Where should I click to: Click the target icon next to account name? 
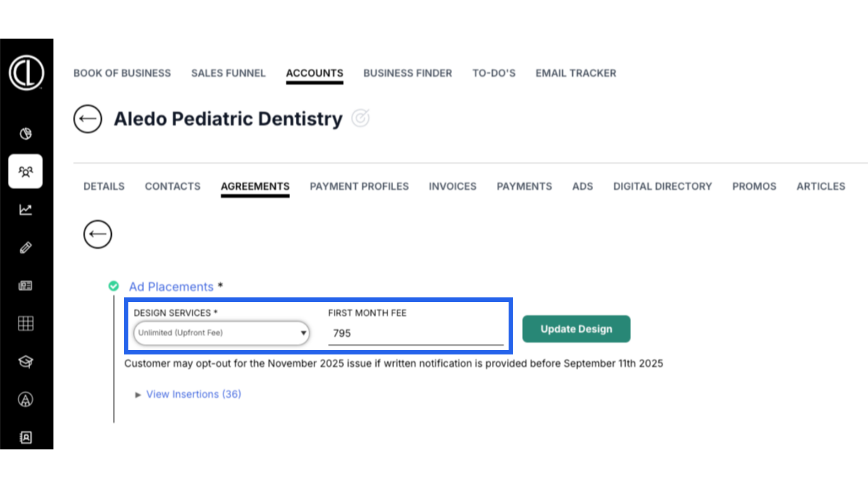(360, 118)
